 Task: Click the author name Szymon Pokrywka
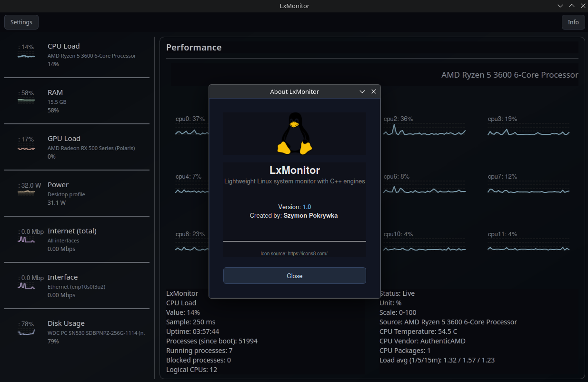click(310, 216)
